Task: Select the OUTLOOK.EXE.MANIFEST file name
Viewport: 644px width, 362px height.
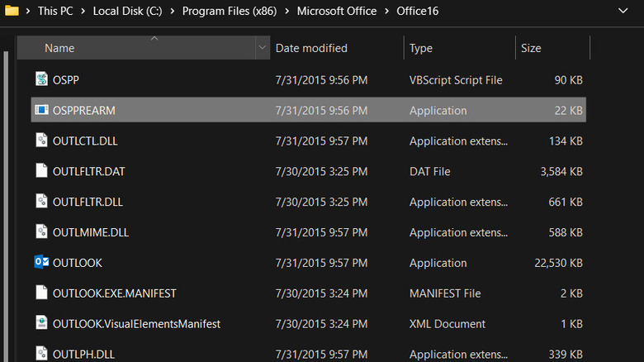Action: 115,293
